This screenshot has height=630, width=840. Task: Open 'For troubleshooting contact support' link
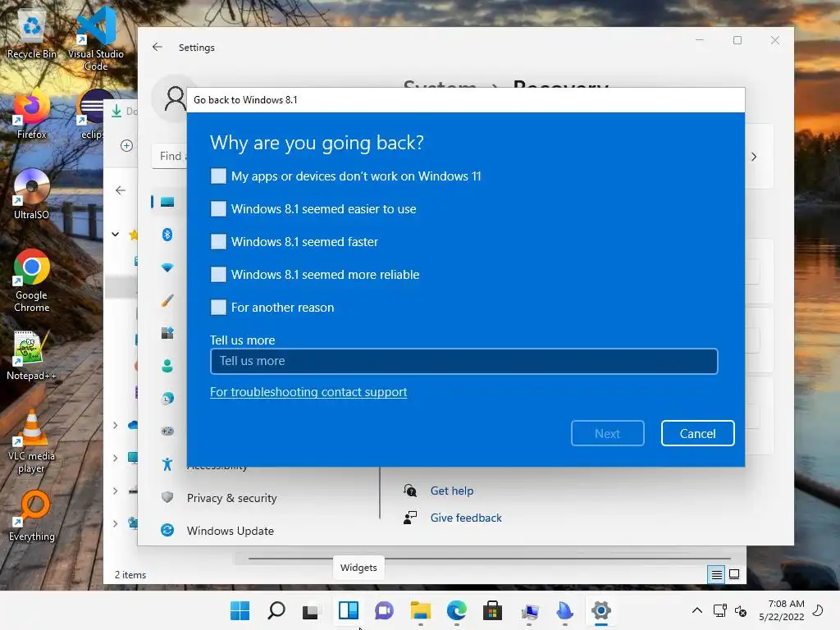pyautogui.click(x=308, y=392)
